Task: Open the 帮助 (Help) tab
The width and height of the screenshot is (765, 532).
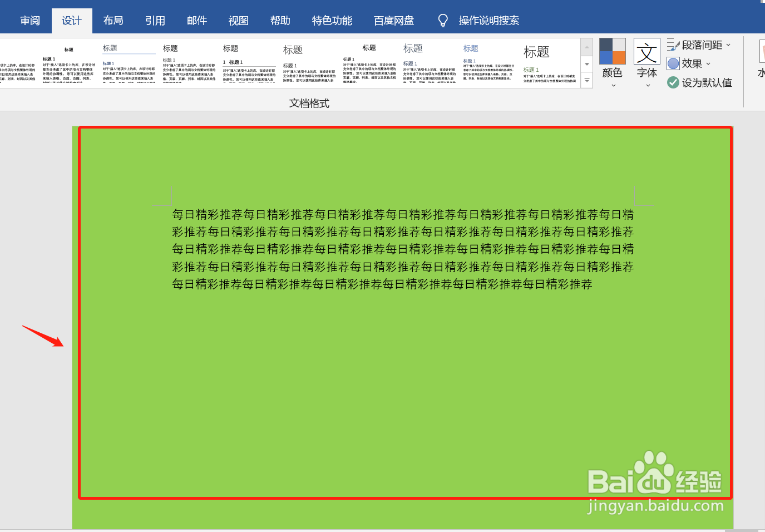Action: click(x=280, y=20)
